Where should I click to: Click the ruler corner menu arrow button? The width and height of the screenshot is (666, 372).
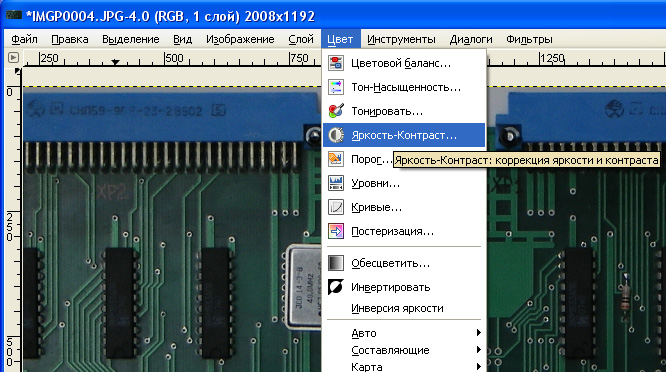coord(13,57)
